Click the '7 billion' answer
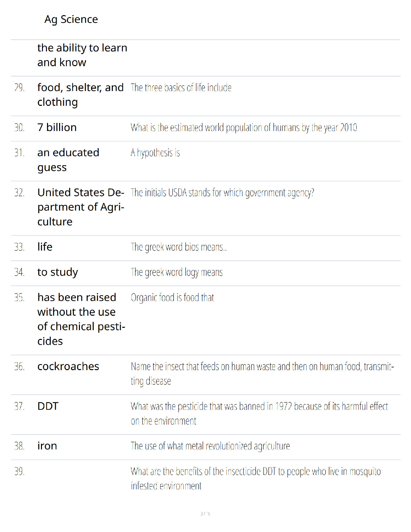Viewport: 411px width, 532px height. click(x=57, y=127)
